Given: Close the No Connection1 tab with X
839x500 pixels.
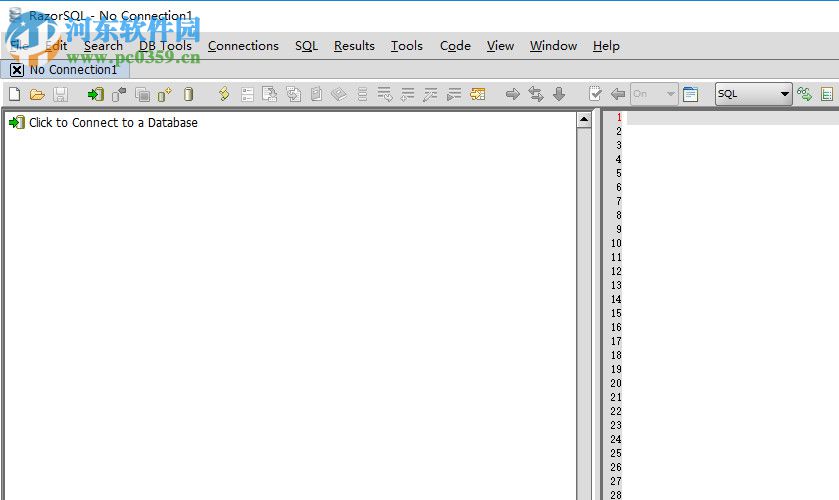Looking at the screenshot, I should click(17, 70).
